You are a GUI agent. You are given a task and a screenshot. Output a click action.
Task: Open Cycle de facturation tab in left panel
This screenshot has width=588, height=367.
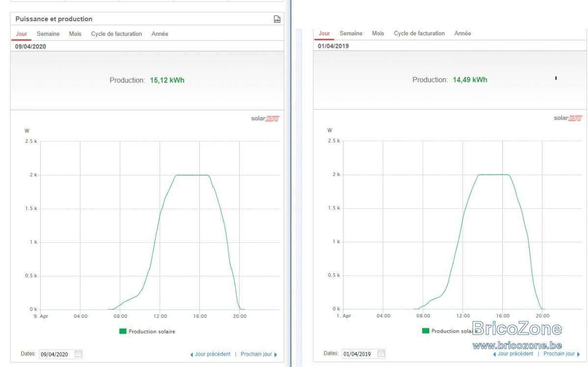(117, 34)
